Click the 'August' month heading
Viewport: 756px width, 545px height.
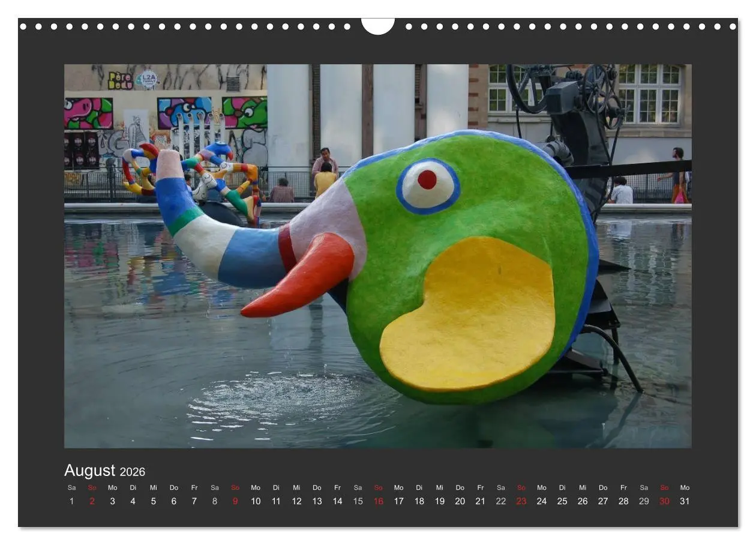click(89, 471)
